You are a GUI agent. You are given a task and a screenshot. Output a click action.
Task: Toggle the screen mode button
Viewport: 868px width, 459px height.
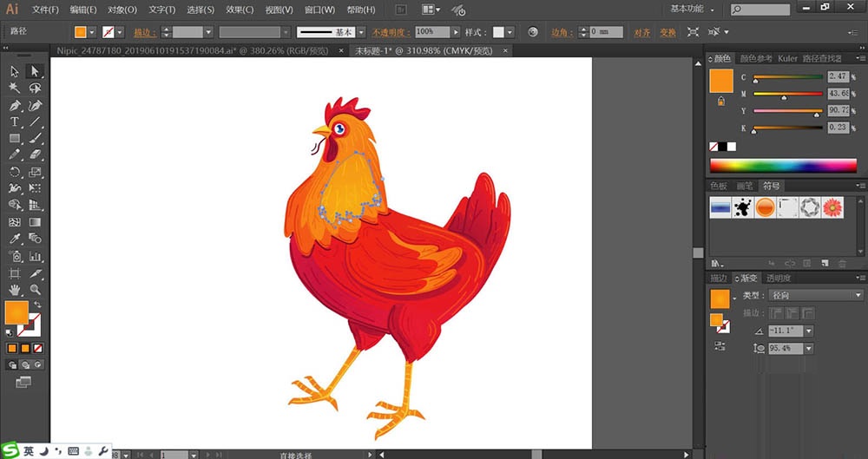pyautogui.click(x=23, y=381)
